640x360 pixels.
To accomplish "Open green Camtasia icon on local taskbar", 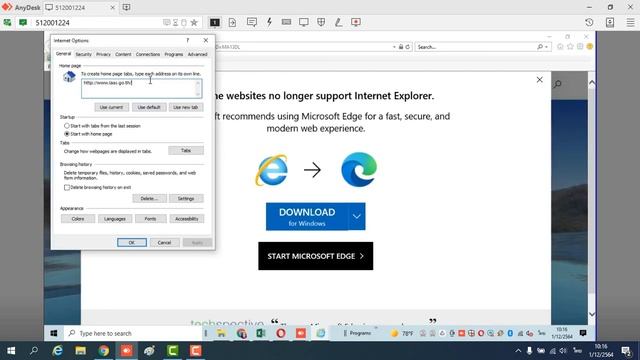I will pyautogui.click(x=173, y=351).
